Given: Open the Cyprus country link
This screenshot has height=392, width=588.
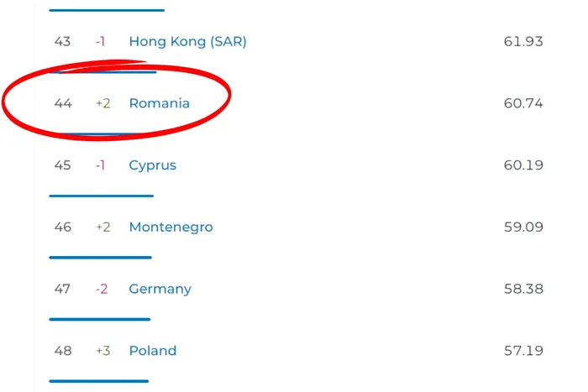Looking at the screenshot, I should click(152, 165).
